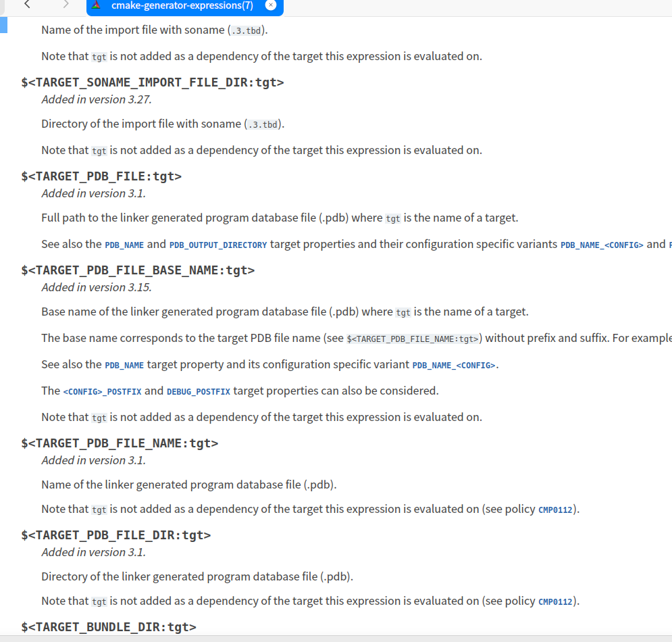
Task: Open PDB_NAME link under TARGET_PDB_FILE_BASE_NAME
Action: 124,365
